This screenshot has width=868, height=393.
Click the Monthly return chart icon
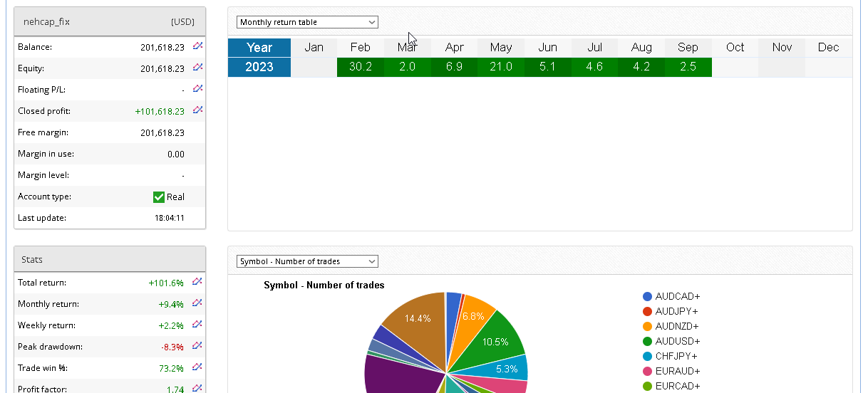click(x=197, y=303)
